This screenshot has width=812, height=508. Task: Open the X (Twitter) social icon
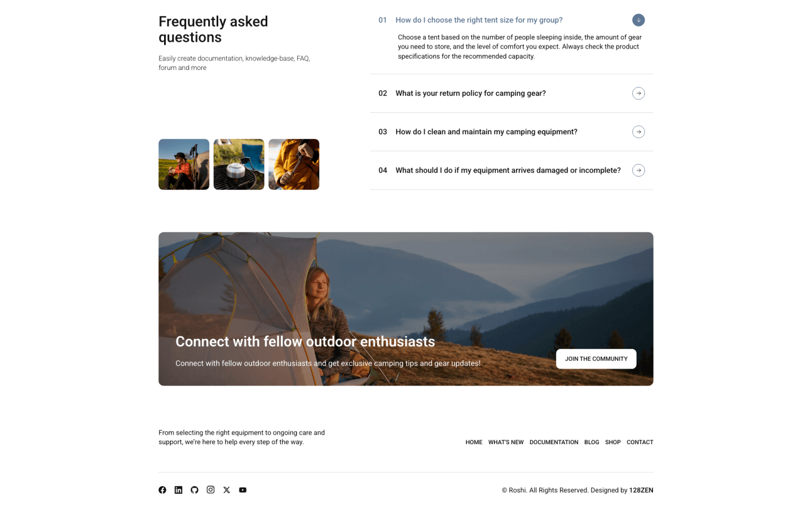click(227, 490)
